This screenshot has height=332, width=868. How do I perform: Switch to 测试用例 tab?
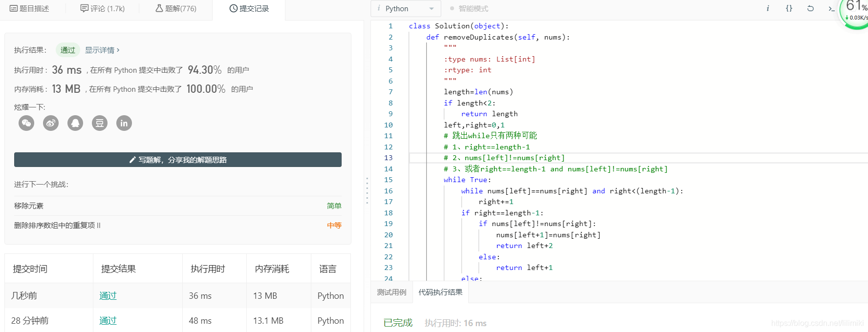click(x=391, y=292)
